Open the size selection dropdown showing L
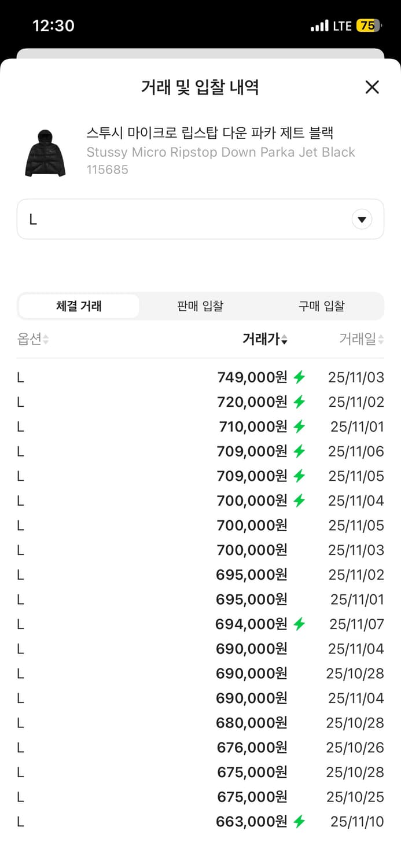The height and width of the screenshot is (868, 401). (x=200, y=219)
